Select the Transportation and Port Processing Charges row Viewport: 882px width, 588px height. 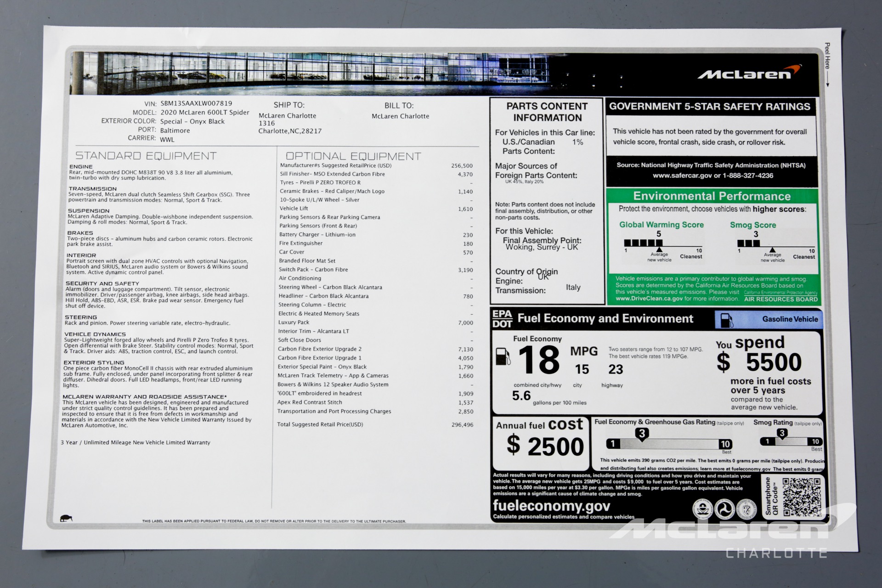pos(375,412)
